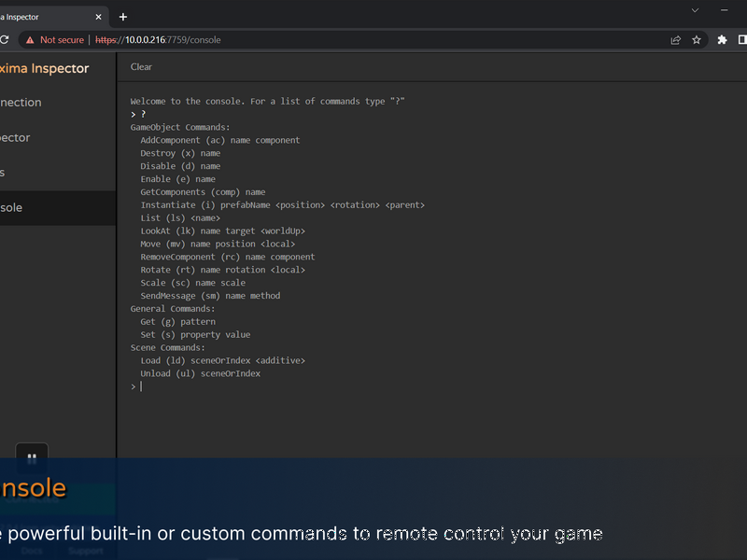Reload the console page
Image resolution: width=747 pixels, height=560 pixels.
5,40
